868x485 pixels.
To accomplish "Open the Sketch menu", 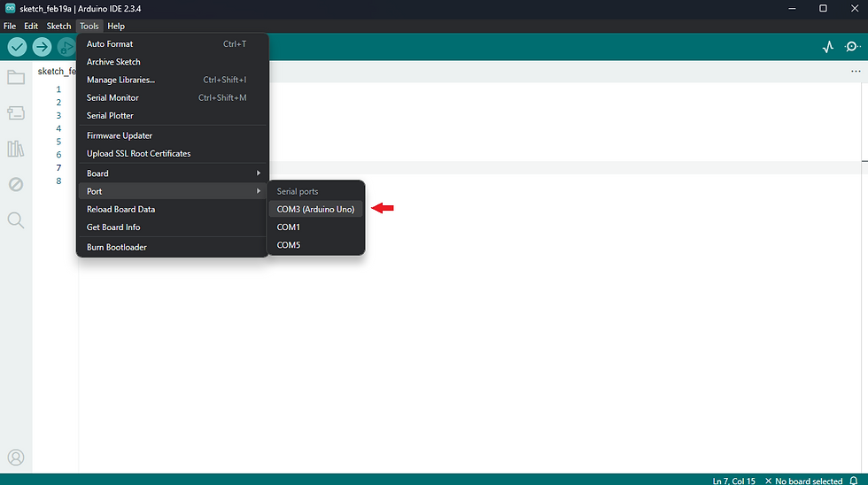I will [x=58, y=26].
